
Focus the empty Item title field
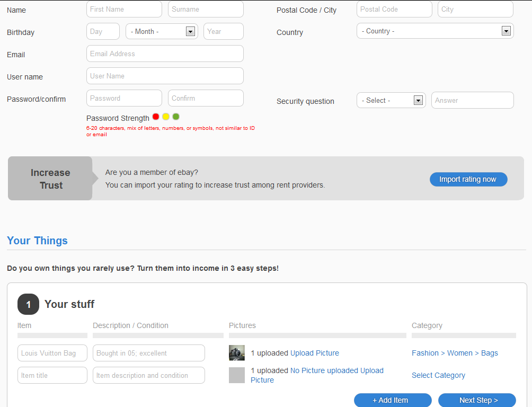click(x=52, y=375)
